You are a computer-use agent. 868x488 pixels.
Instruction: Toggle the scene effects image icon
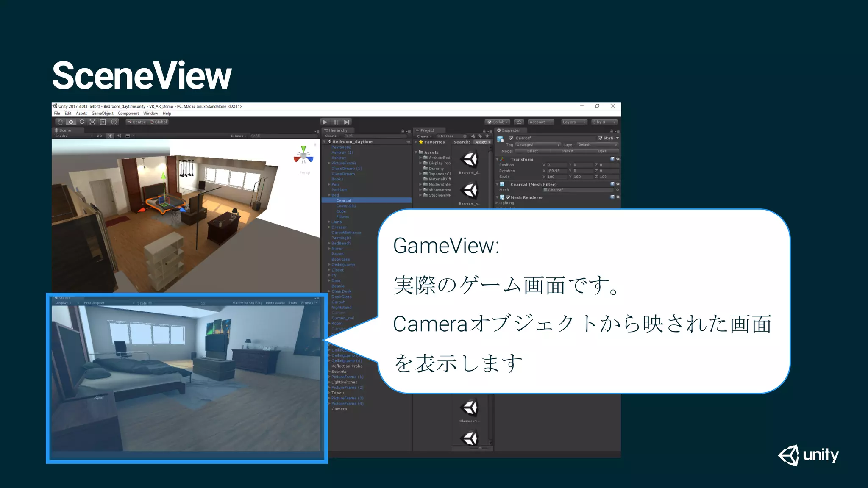point(128,136)
